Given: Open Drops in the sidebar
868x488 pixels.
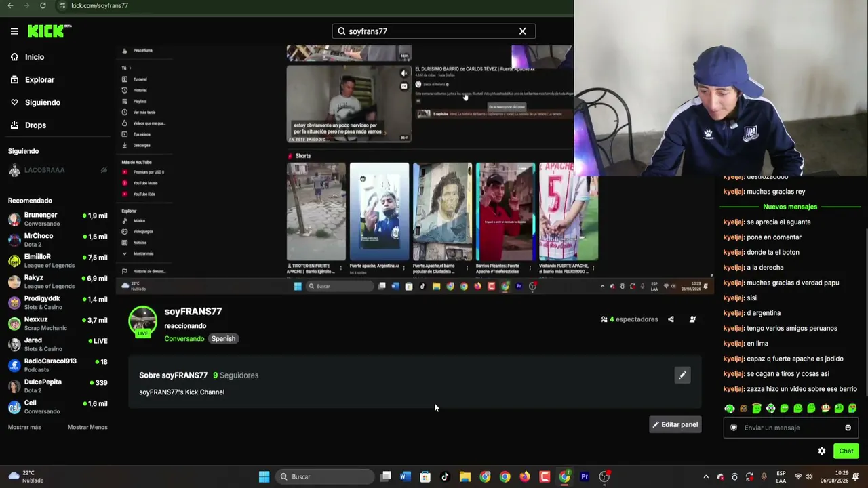Looking at the screenshot, I should [28, 125].
